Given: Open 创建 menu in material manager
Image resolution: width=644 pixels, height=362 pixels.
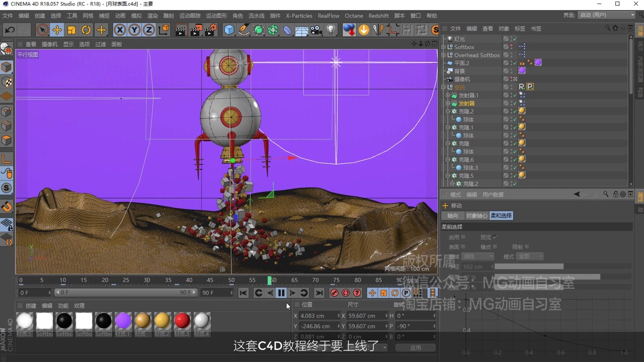Looking at the screenshot, I should point(31,306).
